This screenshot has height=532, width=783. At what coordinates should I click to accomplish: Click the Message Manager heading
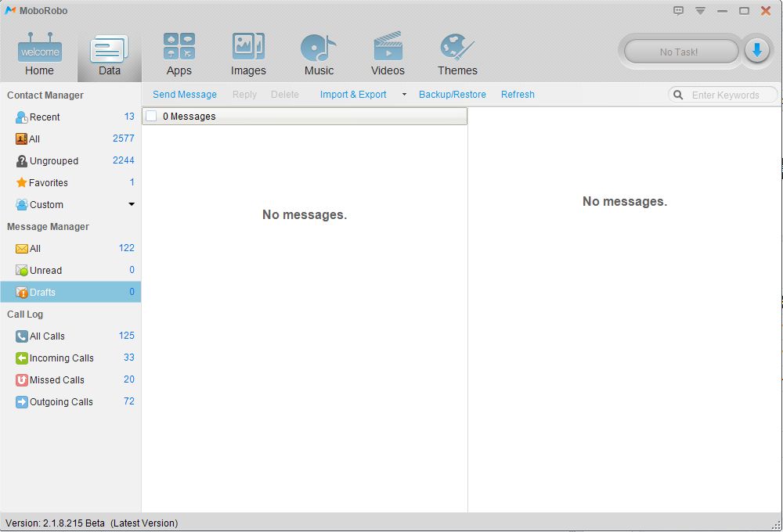pyautogui.click(x=48, y=227)
